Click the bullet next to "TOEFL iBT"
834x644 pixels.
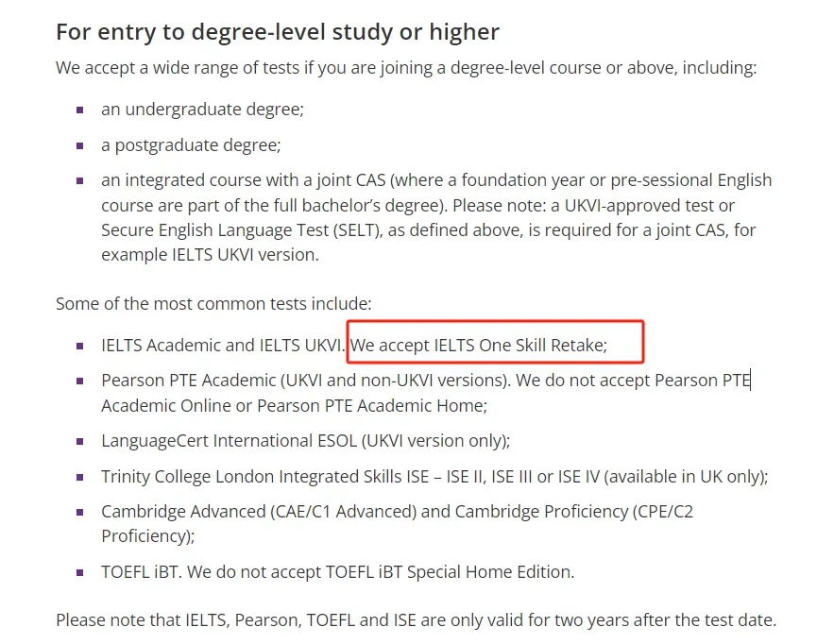[x=80, y=572]
